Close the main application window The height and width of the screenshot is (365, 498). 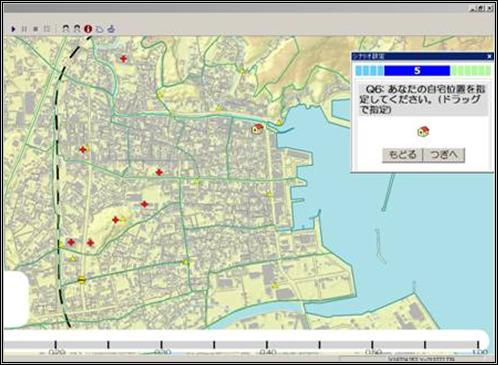click(490, 9)
